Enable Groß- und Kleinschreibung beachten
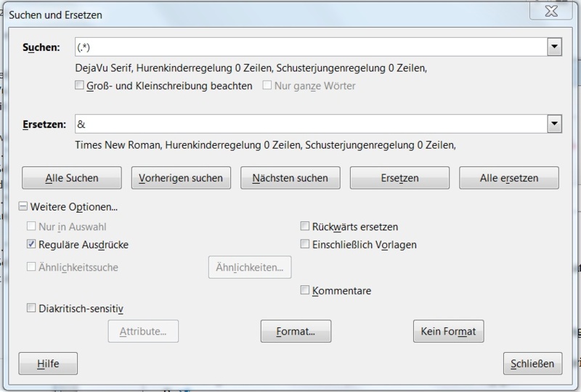This screenshot has height=392, width=581. pos(80,86)
